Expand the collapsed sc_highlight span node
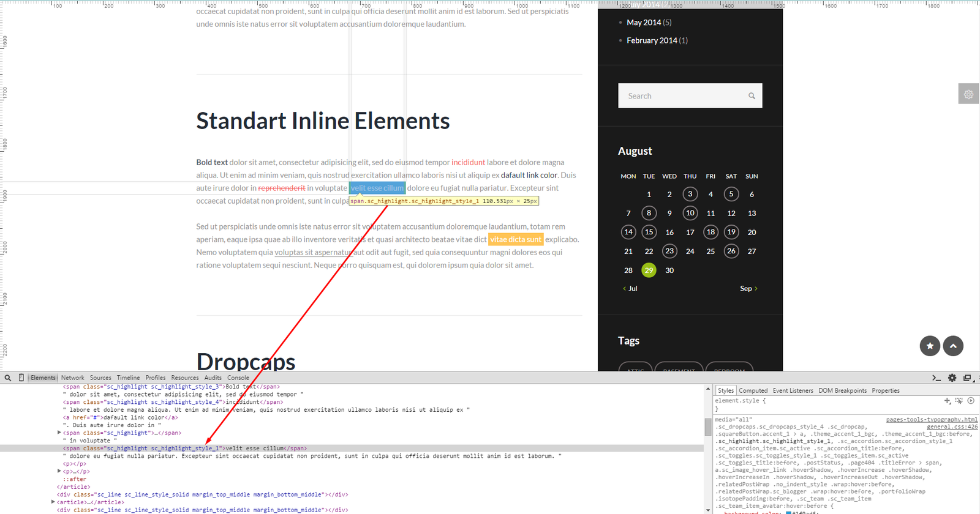The width and height of the screenshot is (980, 514). point(59,433)
